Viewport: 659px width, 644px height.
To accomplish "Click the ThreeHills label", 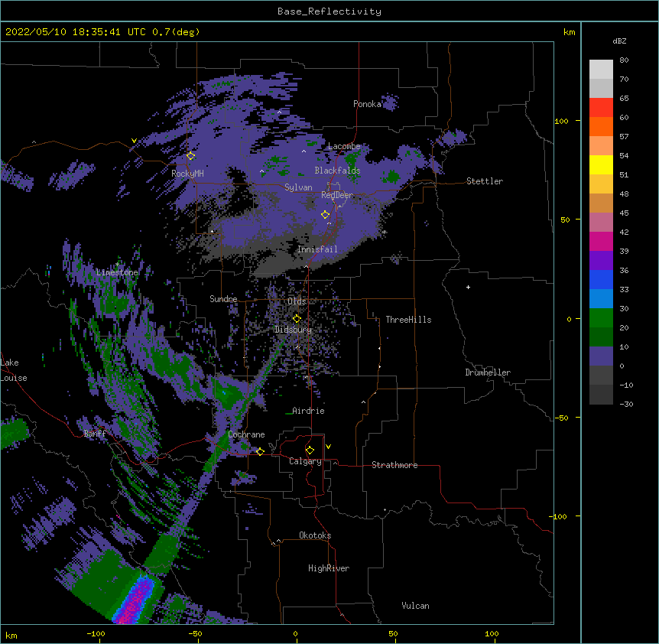I will [x=408, y=320].
